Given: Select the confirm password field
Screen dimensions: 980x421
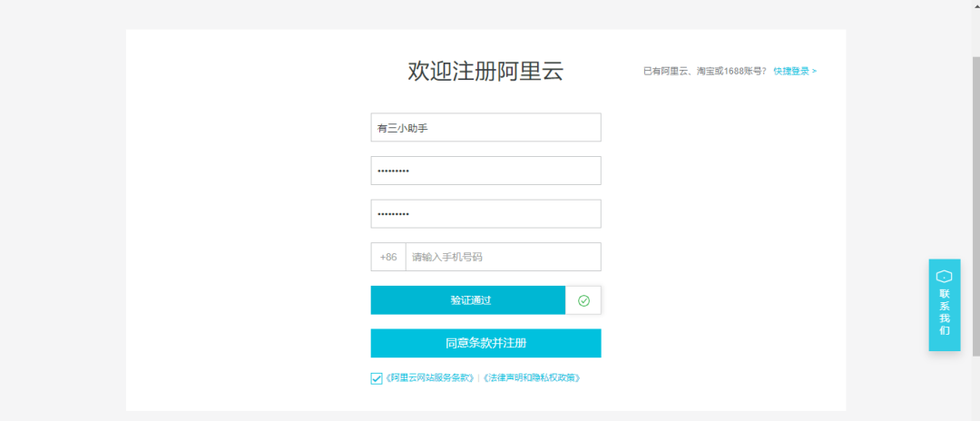Looking at the screenshot, I should pos(485,213).
